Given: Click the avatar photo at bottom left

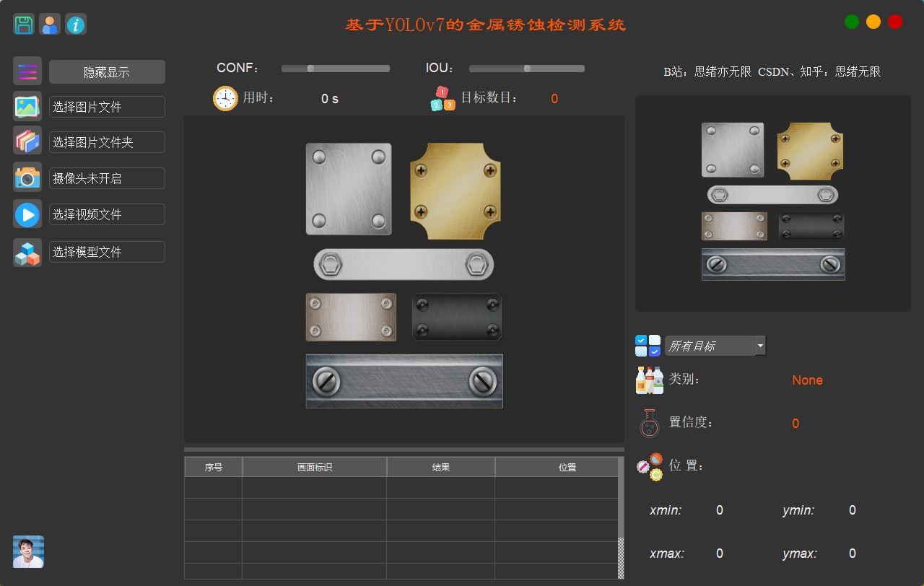Looking at the screenshot, I should pyautogui.click(x=28, y=552).
